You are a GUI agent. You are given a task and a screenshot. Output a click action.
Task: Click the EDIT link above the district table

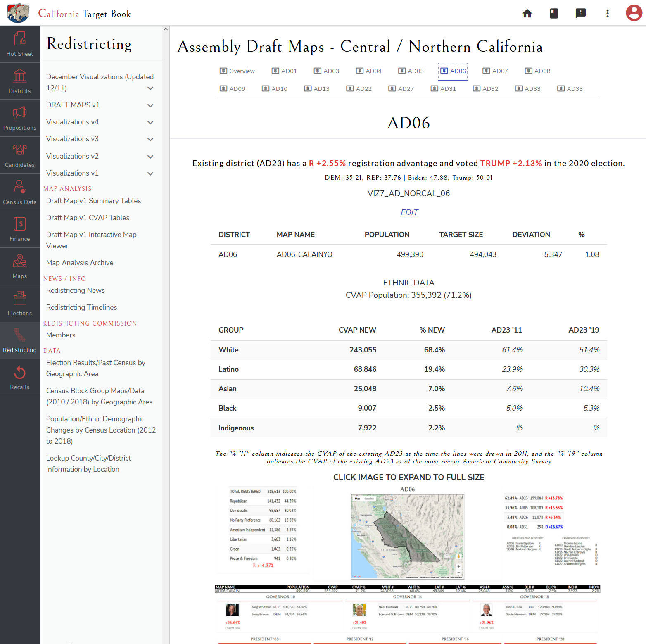pyautogui.click(x=409, y=212)
